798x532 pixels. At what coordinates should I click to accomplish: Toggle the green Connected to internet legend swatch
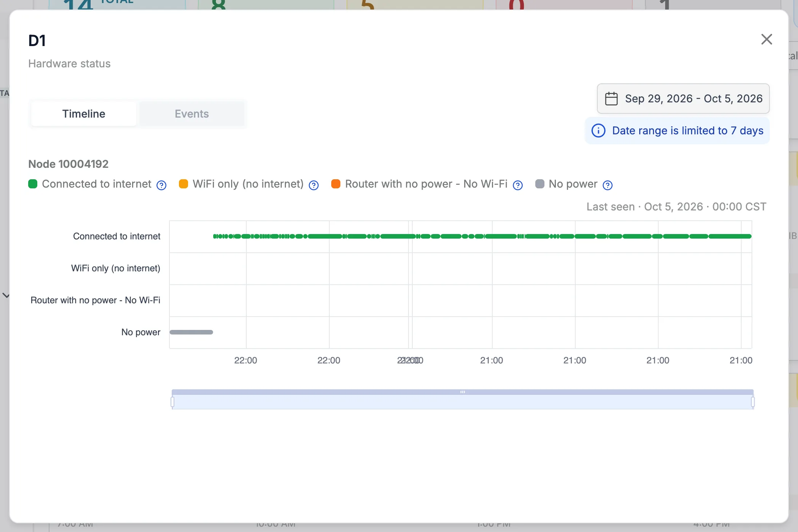pyautogui.click(x=33, y=184)
